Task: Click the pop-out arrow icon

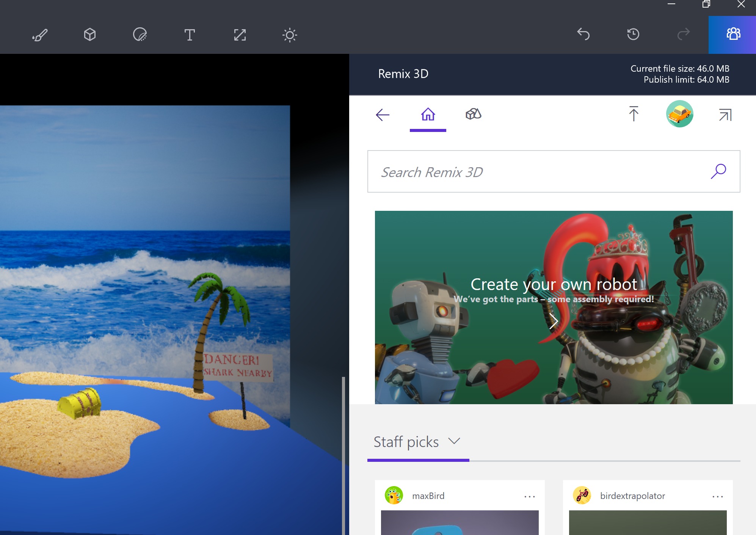Action: pyautogui.click(x=725, y=115)
